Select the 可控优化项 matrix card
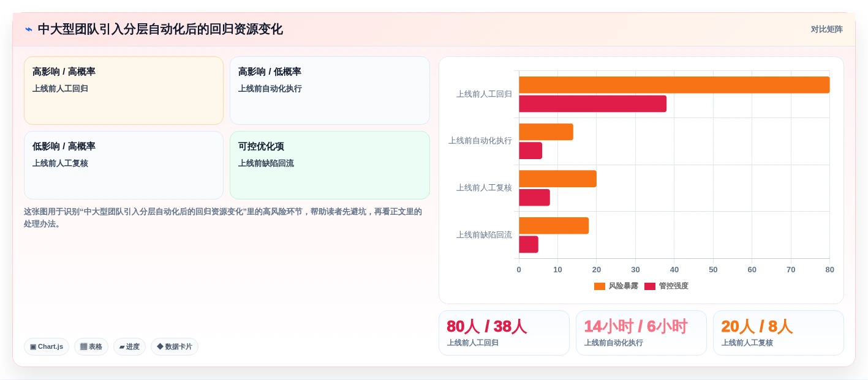 tap(330, 165)
